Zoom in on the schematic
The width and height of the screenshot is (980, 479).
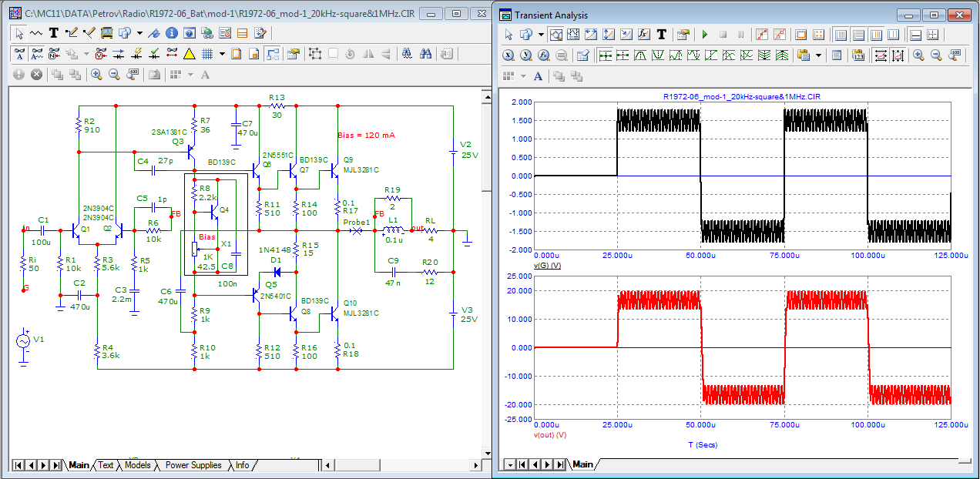[x=96, y=75]
